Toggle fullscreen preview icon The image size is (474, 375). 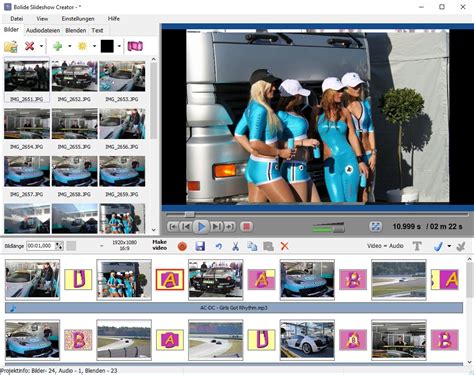(376, 227)
